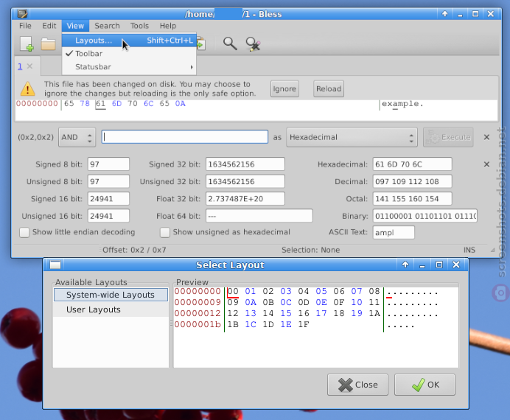Close tab 1 using its X icon
The width and height of the screenshot is (510, 420).
pyautogui.click(x=29, y=66)
